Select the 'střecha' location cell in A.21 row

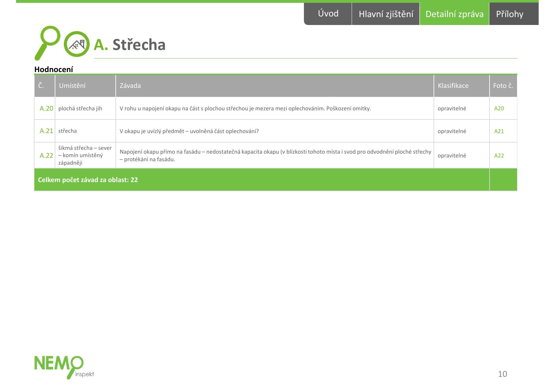point(85,131)
